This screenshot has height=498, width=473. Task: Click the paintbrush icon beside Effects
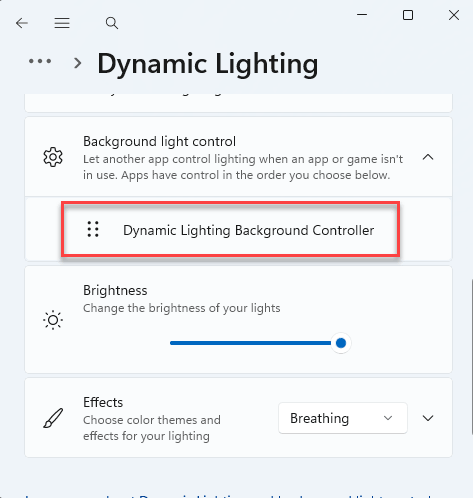pyautogui.click(x=53, y=418)
